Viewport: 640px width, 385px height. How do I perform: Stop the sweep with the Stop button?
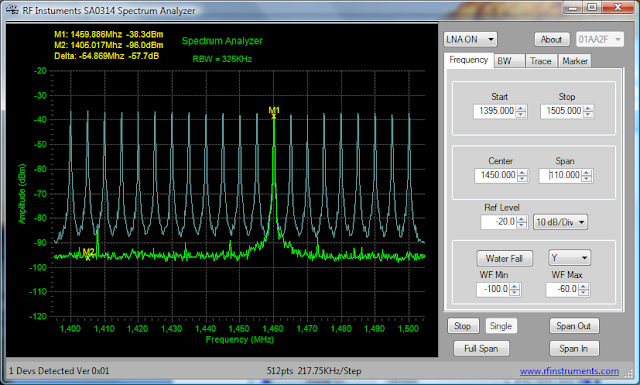463,326
